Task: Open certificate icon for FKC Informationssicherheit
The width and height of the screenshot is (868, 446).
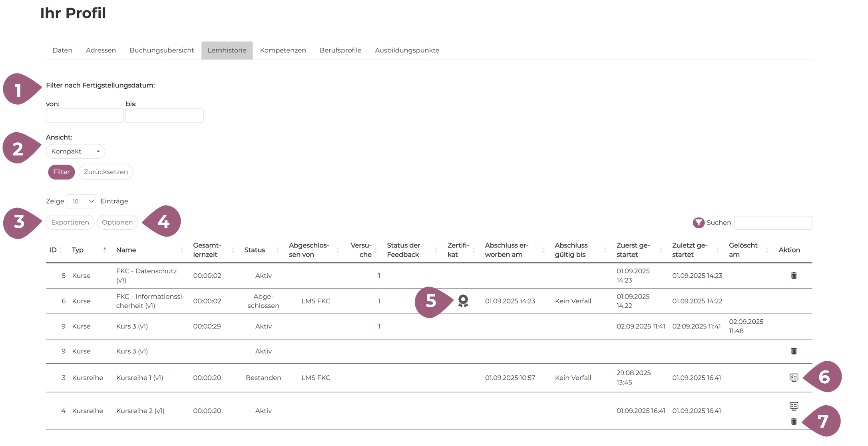Action: 463,301
